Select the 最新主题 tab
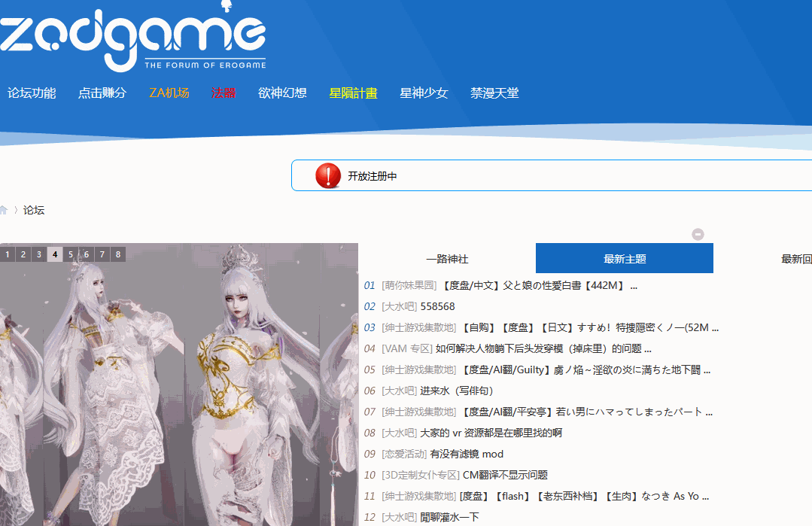The height and width of the screenshot is (526, 812). tap(625, 259)
